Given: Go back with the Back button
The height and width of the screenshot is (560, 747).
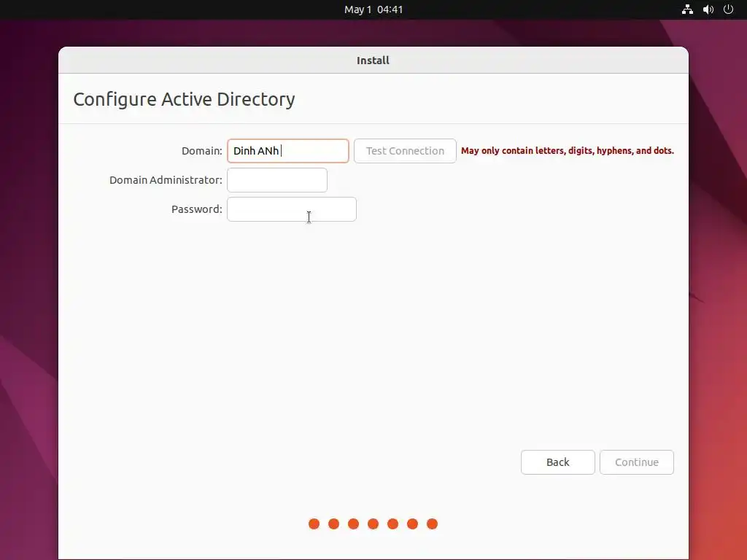Looking at the screenshot, I should (558, 462).
